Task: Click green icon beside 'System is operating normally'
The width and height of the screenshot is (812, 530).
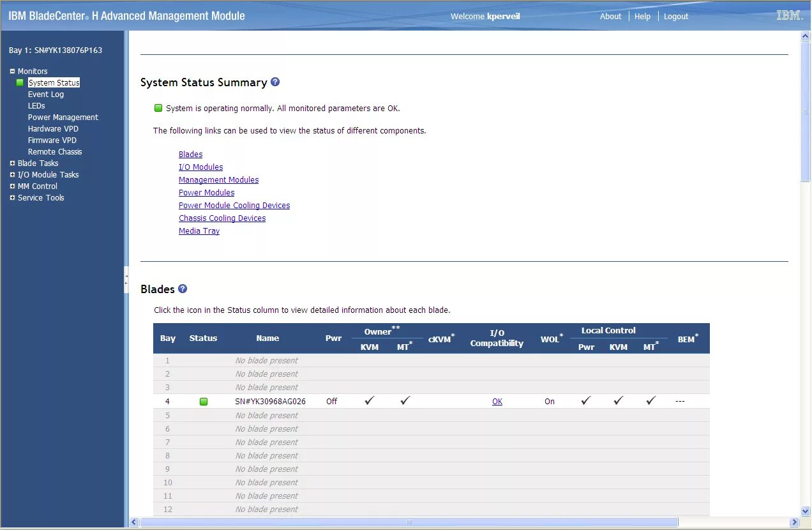Action: tap(158, 108)
